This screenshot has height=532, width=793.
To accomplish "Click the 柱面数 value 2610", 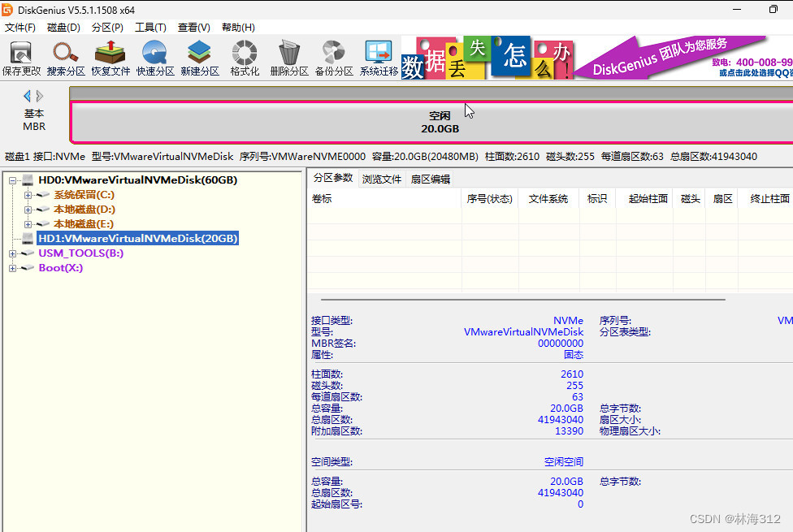I will point(572,374).
